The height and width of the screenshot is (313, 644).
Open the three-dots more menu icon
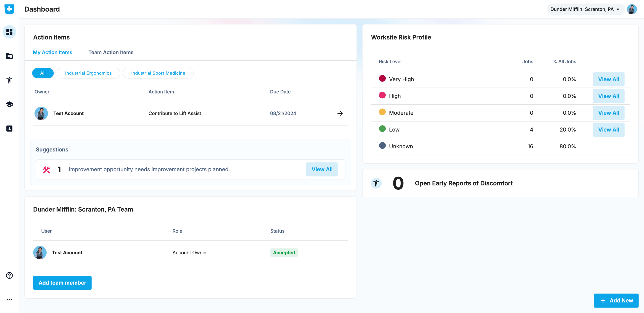[9, 300]
